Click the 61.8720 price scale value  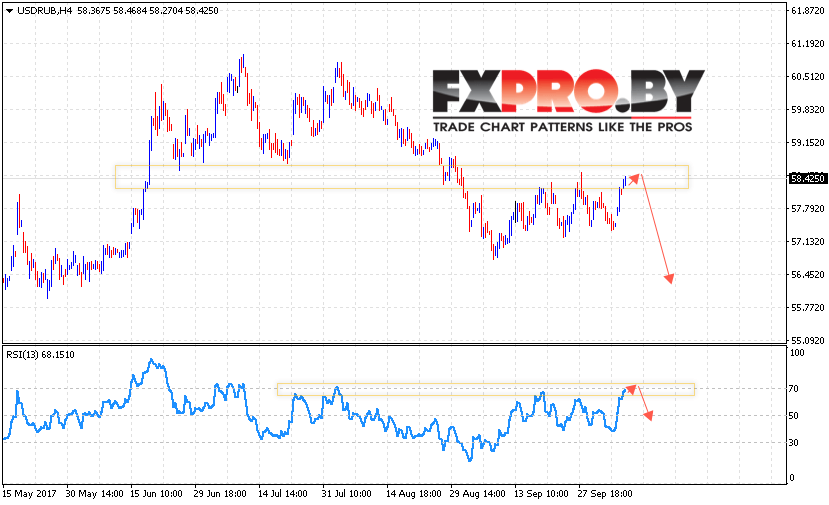pyautogui.click(x=807, y=11)
